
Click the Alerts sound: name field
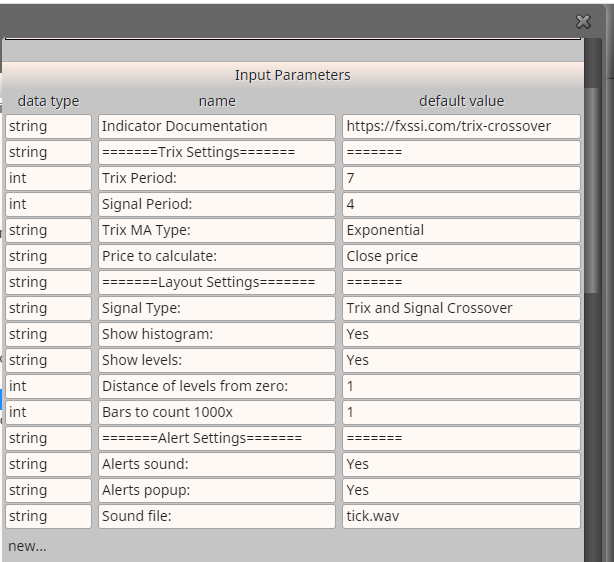pyautogui.click(x=217, y=464)
